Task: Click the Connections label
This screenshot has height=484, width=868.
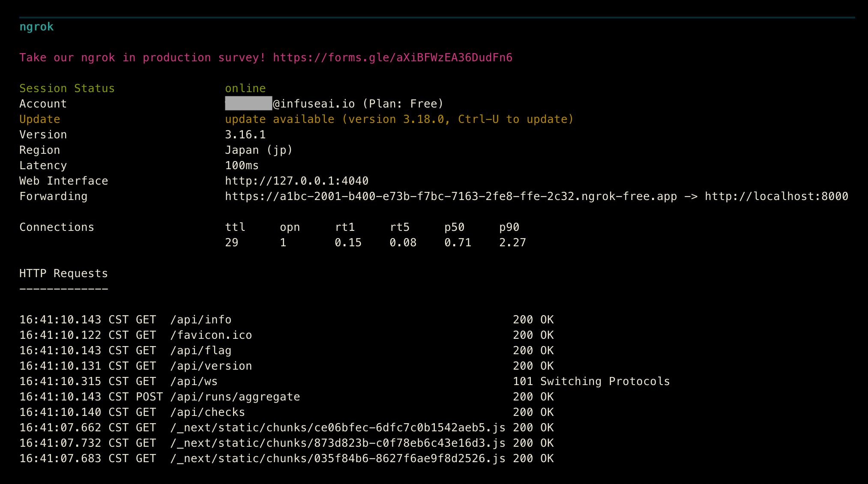Action: (x=57, y=227)
